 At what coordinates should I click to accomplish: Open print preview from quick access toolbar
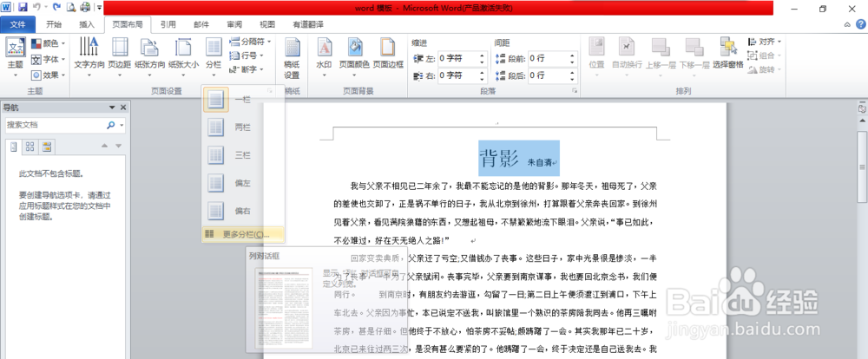coord(71,7)
